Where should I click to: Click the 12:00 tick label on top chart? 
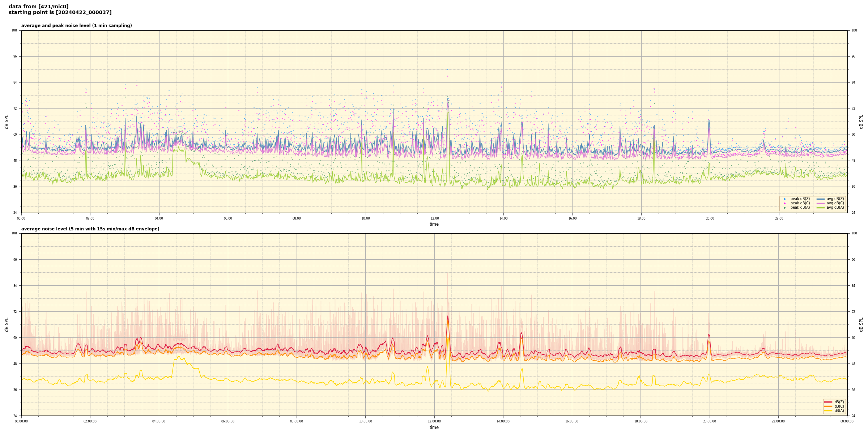(434, 218)
